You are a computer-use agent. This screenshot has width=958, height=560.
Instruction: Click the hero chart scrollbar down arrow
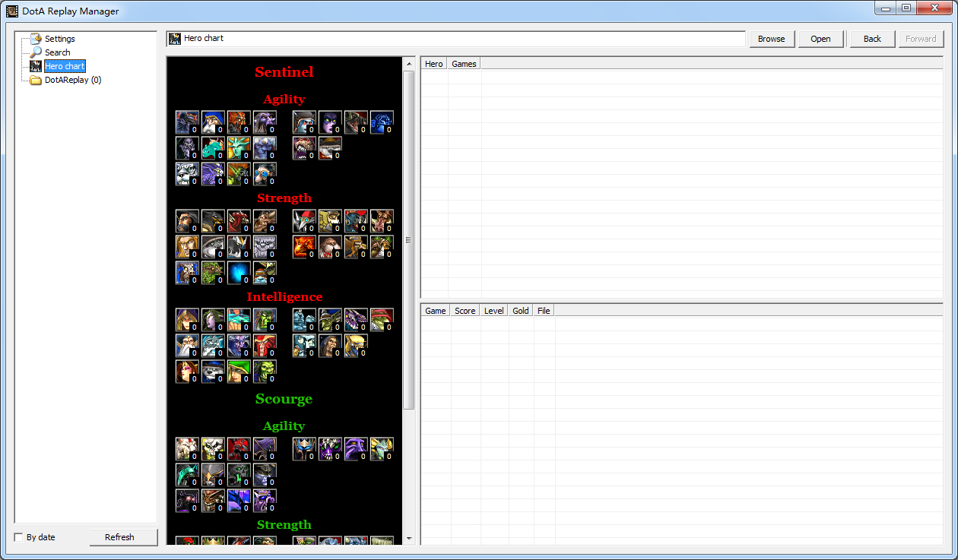[x=408, y=539]
